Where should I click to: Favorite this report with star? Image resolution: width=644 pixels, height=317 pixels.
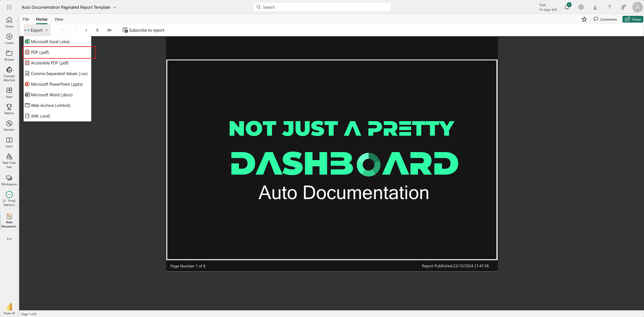tap(584, 19)
